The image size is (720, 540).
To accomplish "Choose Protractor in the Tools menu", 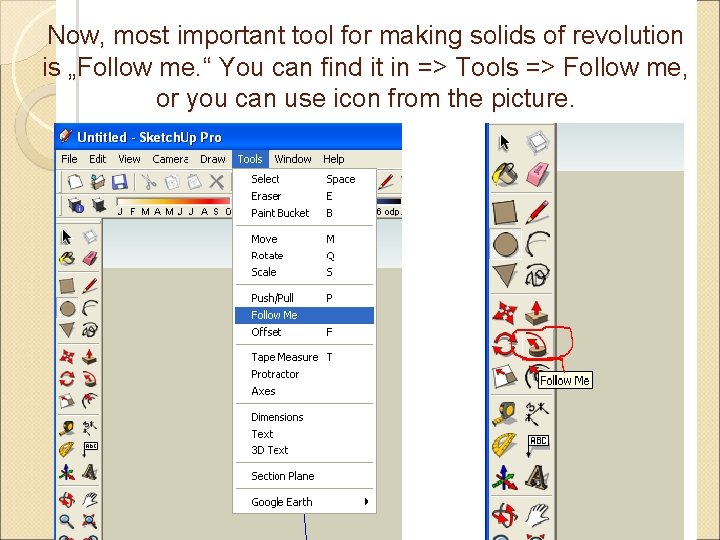I will pos(304,374).
